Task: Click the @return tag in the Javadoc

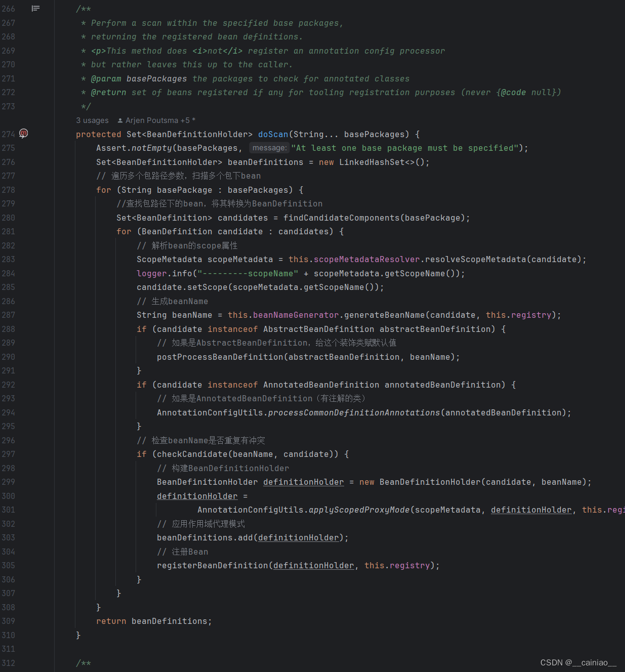Action: (x=109, y=92)
